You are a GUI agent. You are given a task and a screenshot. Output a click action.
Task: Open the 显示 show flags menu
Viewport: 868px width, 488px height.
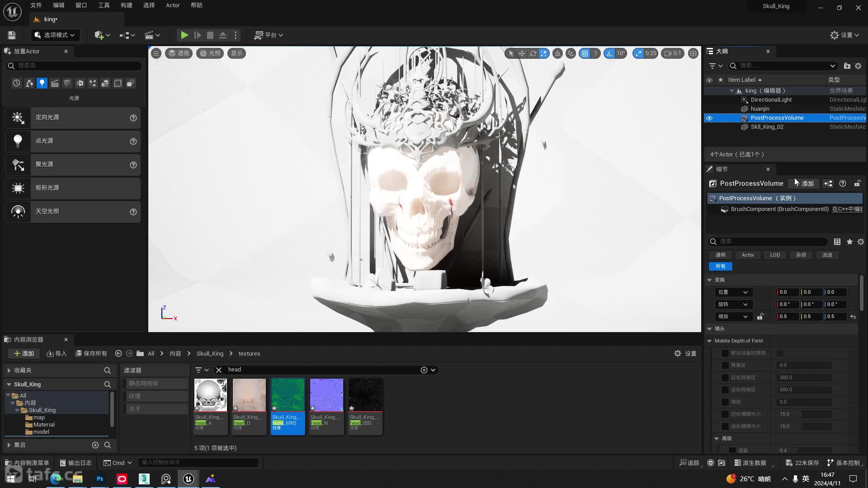click(x=236, y=53)
